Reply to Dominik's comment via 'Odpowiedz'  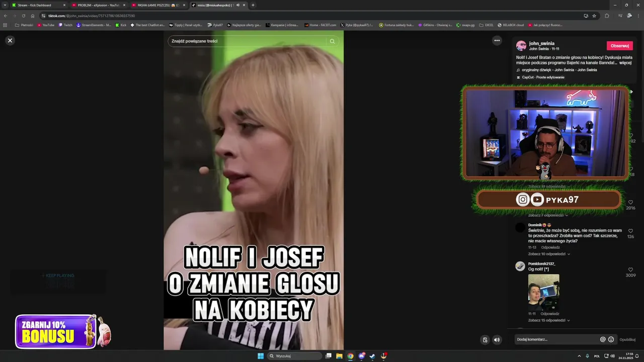point(550,247)
